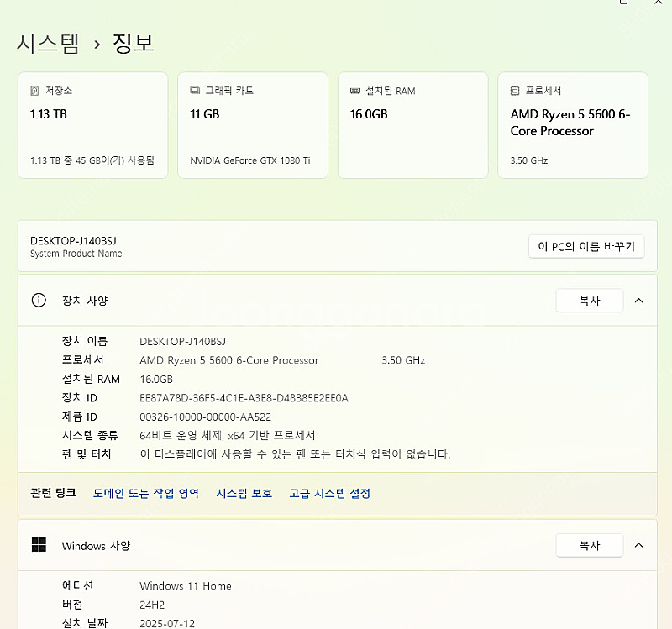Click the 제품 ID value 00326-10000-00000-AA522
The height and width of the screenshot is (629, 672).
point(205,417)
